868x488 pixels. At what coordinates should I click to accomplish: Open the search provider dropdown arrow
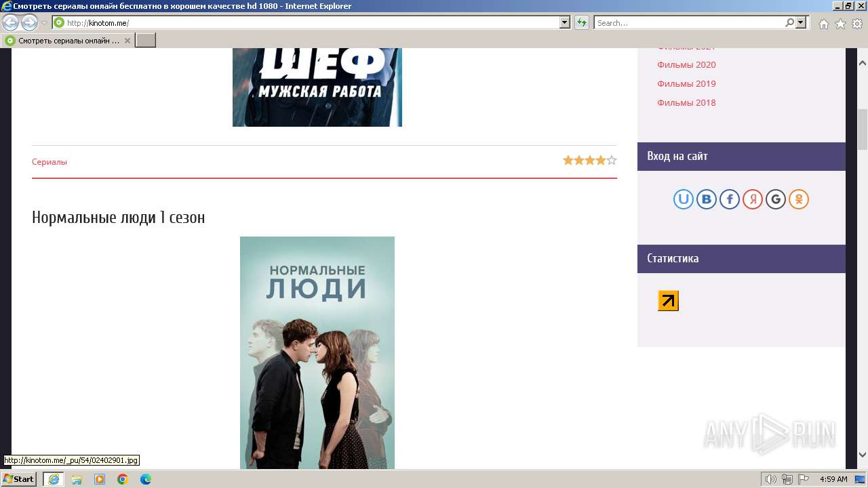tap(801, 23)
